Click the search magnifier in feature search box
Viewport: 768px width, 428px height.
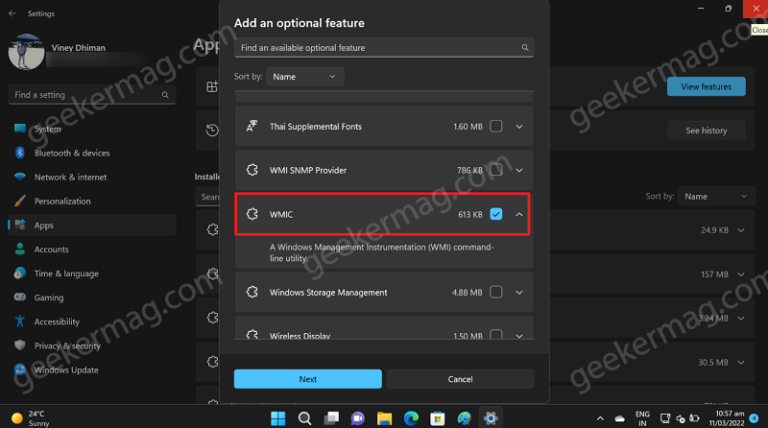coord(525,48)
